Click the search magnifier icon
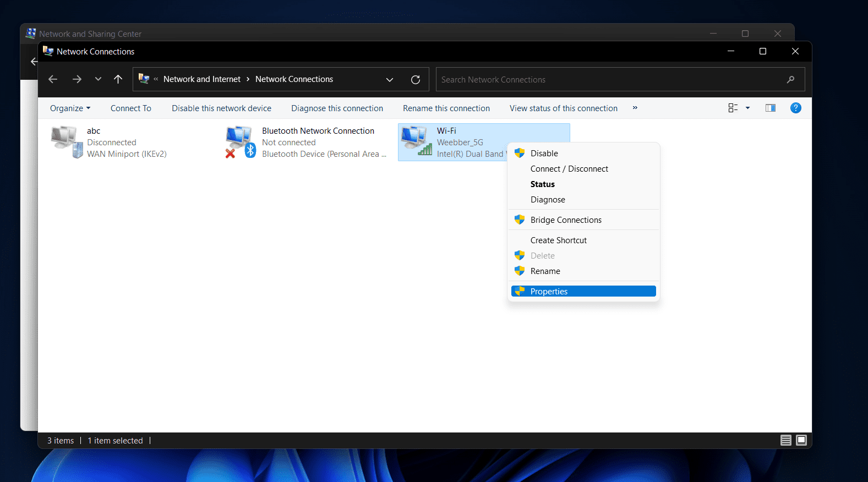This screenshot has width=868, height=482. (790, 80)
